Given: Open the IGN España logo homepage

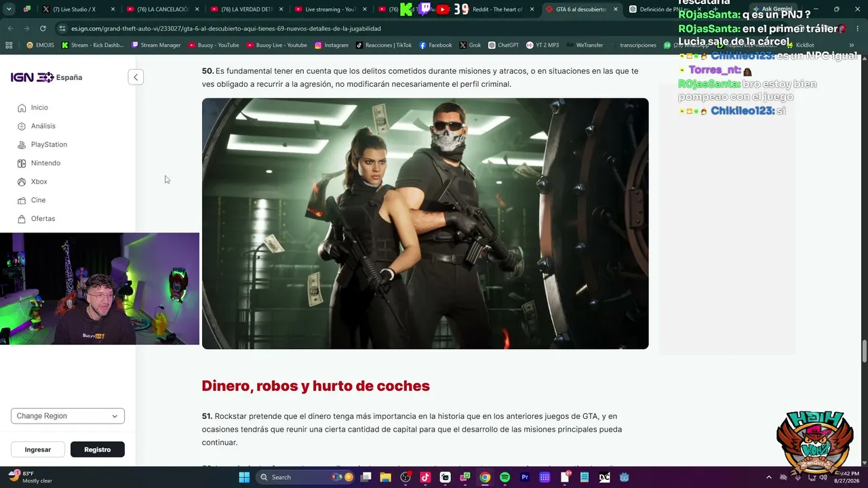Looking at the screenshot, I should [x=46, y=77].
